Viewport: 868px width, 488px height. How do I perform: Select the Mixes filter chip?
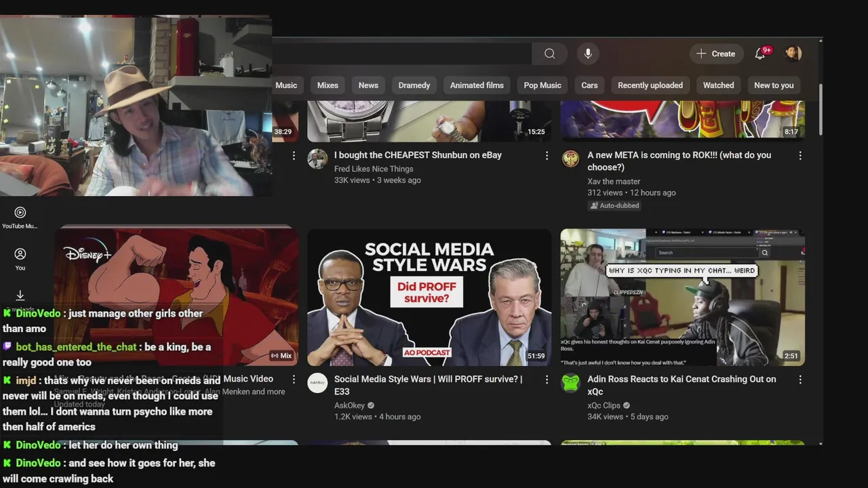click(328, 85)
